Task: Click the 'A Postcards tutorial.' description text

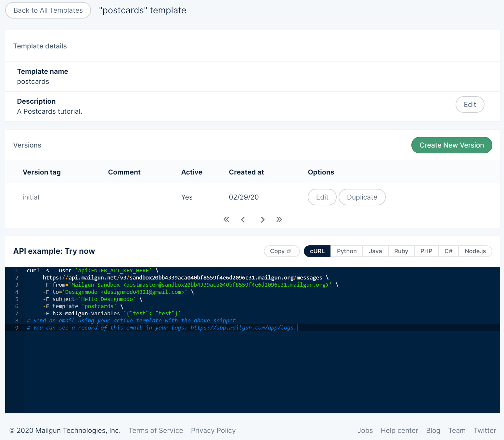Action: [49, 111]
